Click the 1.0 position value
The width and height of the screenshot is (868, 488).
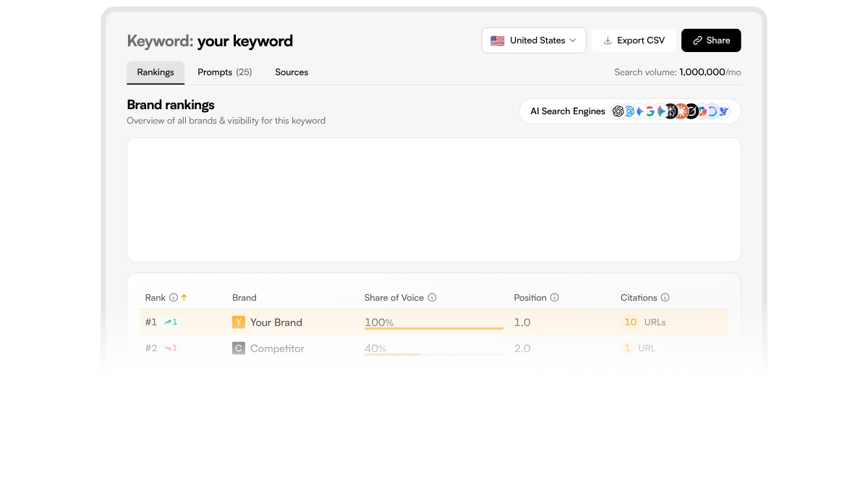pyautogui.click(x=522, y=322)
